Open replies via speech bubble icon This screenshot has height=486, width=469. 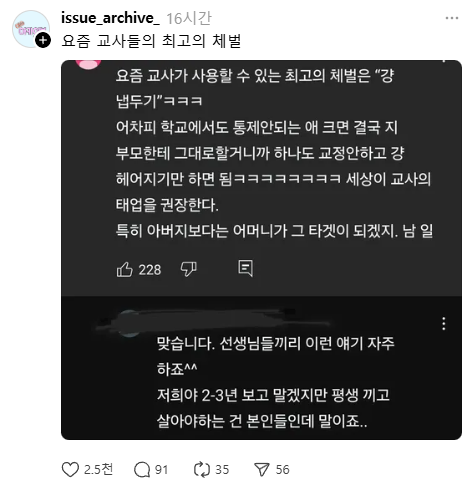[x=142, y=470]
